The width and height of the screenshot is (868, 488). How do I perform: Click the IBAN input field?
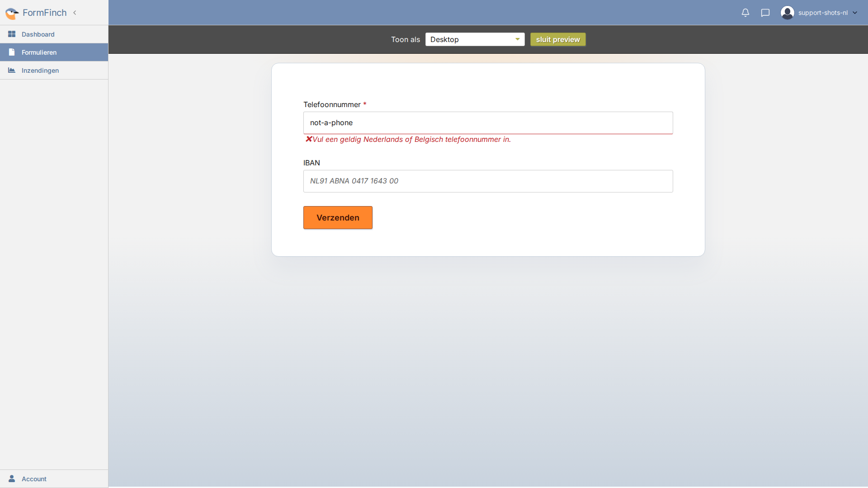click(x=488, y=181)
